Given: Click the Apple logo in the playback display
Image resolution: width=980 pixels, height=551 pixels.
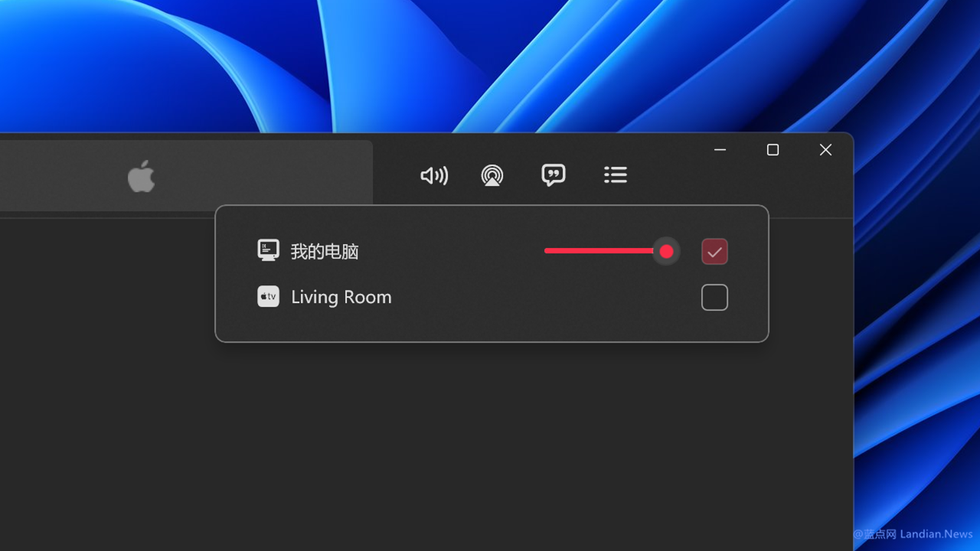Looking at the screenshot, I should (x=142, y=177).
